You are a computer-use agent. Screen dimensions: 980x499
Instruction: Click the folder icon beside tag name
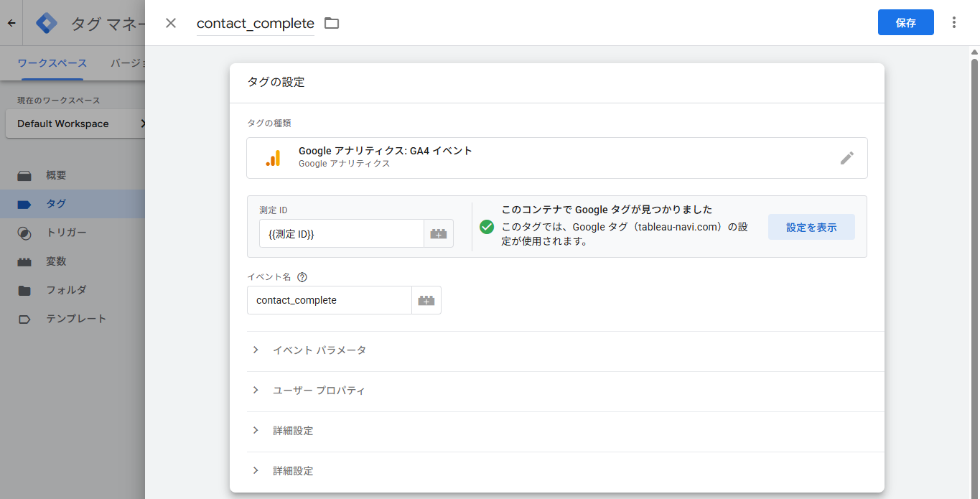(331, 23)
